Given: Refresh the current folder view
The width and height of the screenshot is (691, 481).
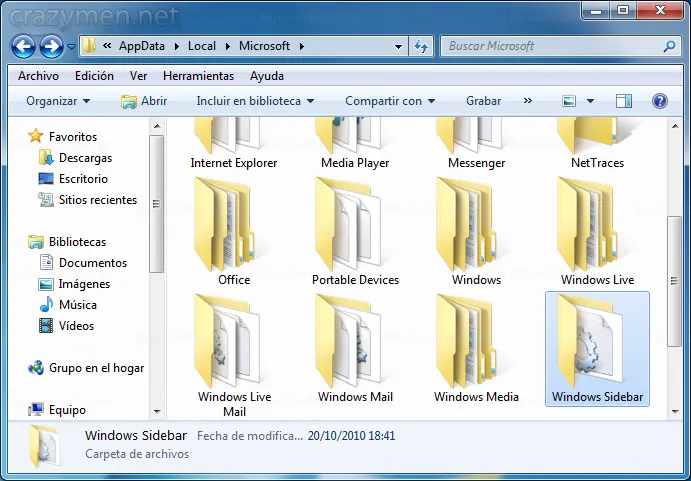Looking at the screenshot, I should point(421,46).
